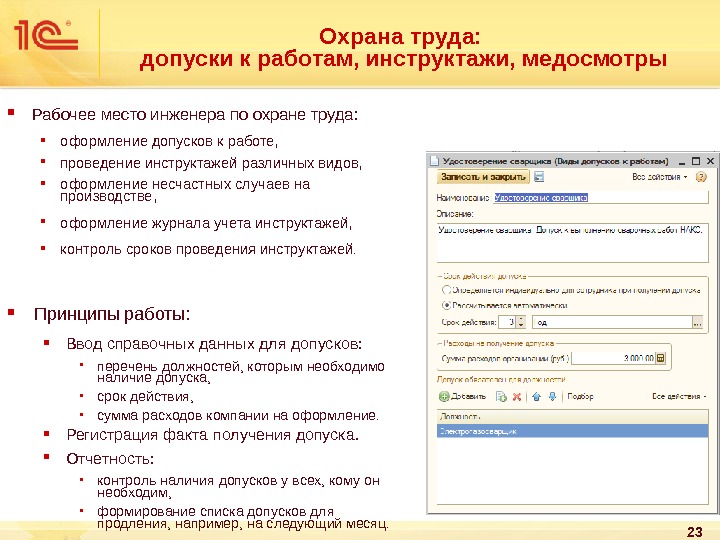Click the Описание text area
This screenshot has height=540, width=720.
coord(572,242)
